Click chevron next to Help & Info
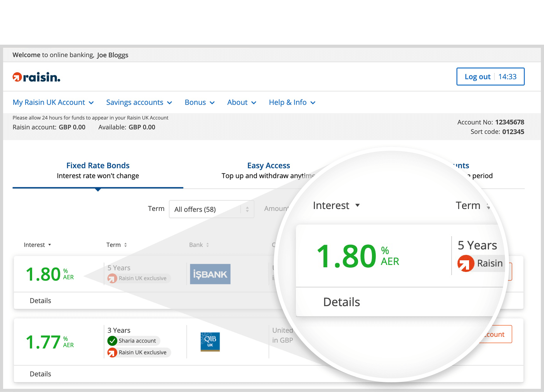The height and width of the screenshot is (392, 544). tap(313, 103)
